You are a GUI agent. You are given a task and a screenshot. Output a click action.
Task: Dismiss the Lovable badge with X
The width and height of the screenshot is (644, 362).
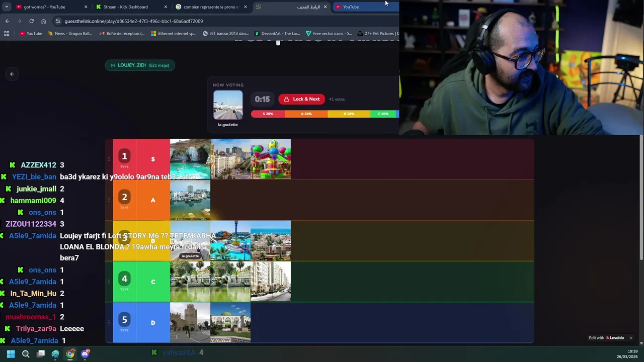point(630,338)
